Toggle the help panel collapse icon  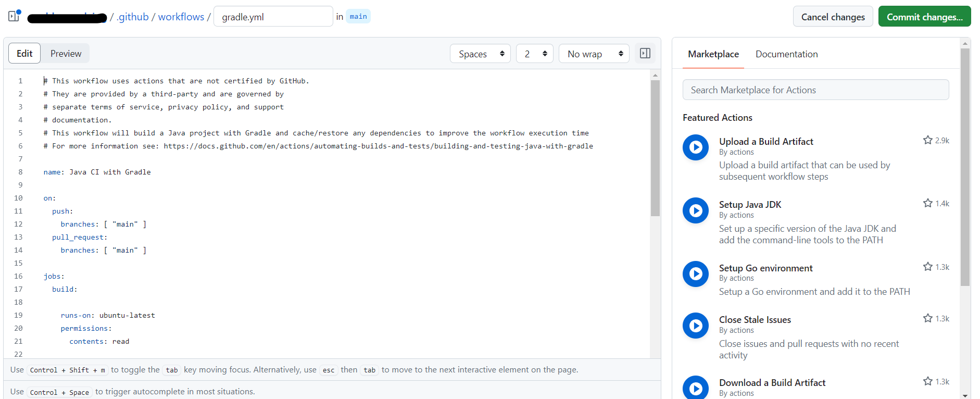click(x=645, y=53)
